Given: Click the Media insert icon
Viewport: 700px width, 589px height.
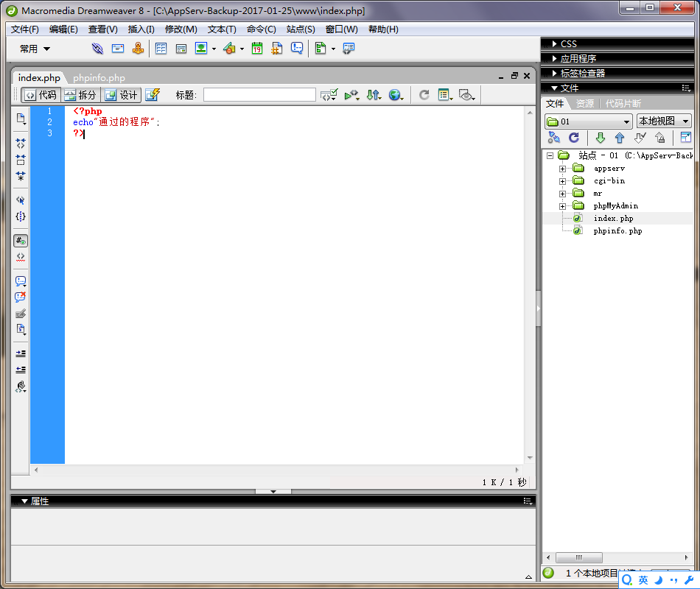Looking at the screenshot, I should click(229, 48).
